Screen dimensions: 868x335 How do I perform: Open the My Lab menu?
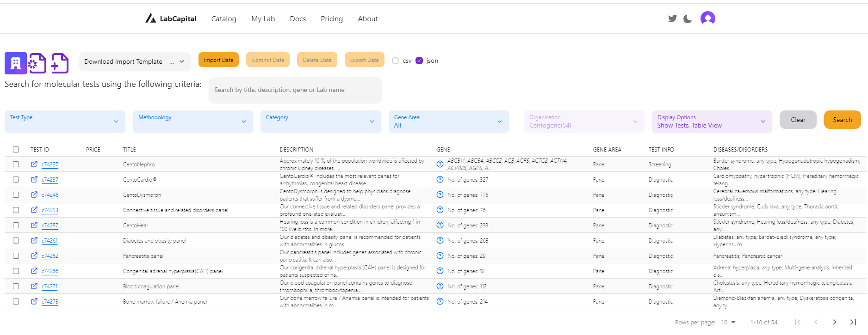pos(263,18)
